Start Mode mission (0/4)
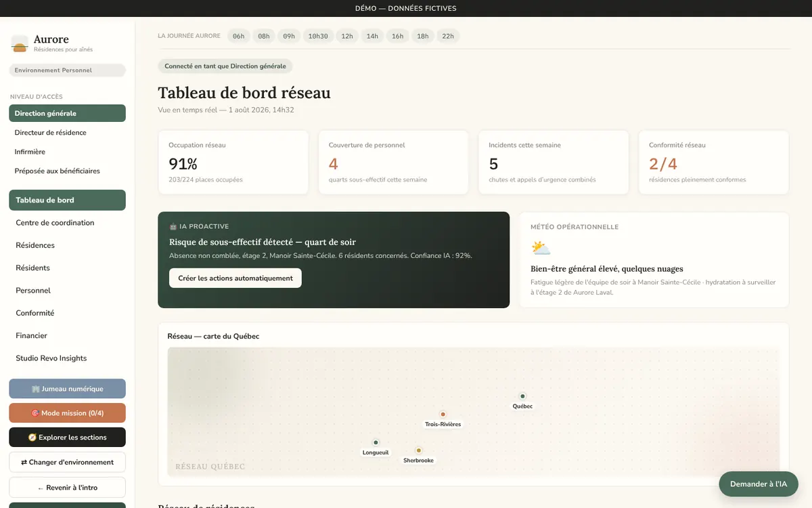 point(67,413)
